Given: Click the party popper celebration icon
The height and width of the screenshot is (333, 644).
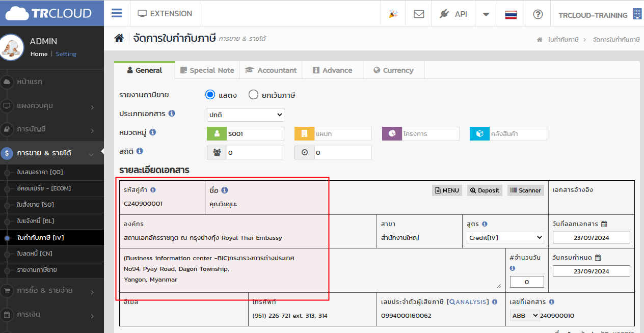Looking at the screenshot, I should (393, 14).
